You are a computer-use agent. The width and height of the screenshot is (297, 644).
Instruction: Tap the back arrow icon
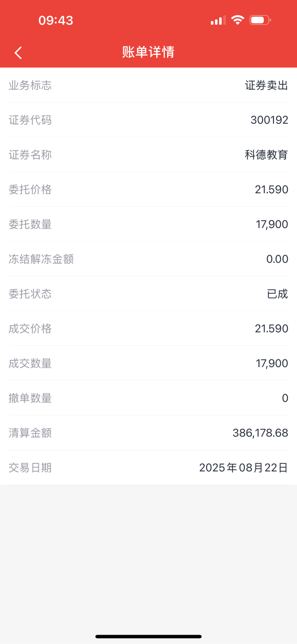18,53
